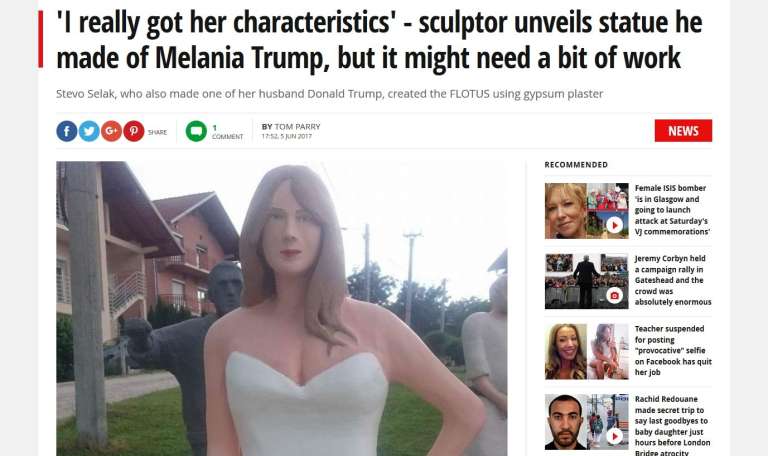Play video on ISIS bomber thumbnail
This screenshot has height=456, width=768.
614,225
